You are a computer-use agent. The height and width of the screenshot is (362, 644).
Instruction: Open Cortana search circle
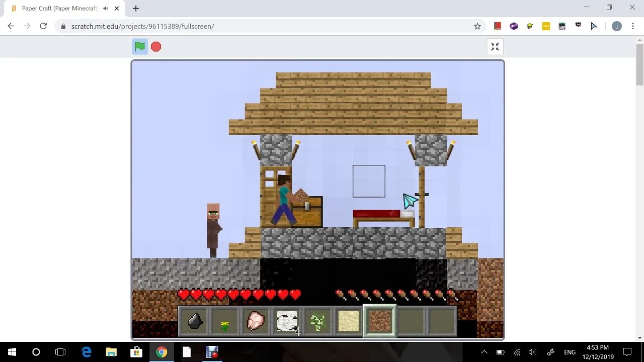[36, 352]
